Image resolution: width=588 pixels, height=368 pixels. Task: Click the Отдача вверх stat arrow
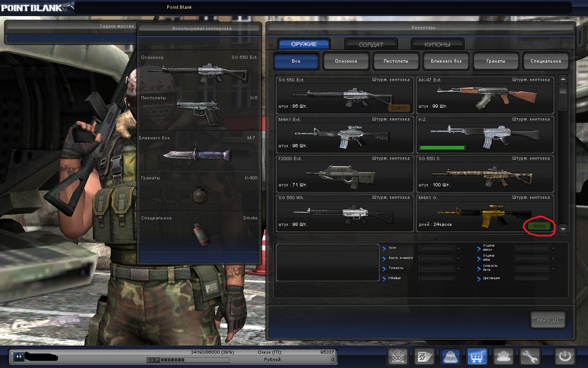pos(479,248)
